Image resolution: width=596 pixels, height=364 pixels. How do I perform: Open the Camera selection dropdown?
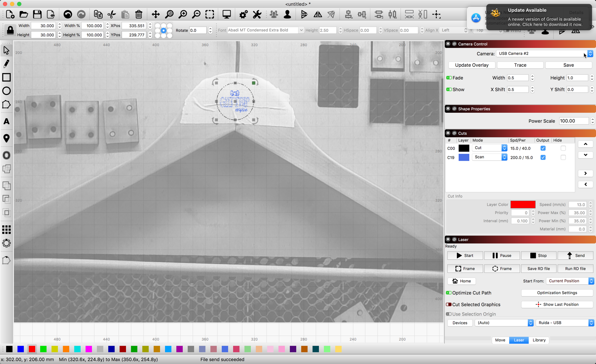(x=545, y=54)
